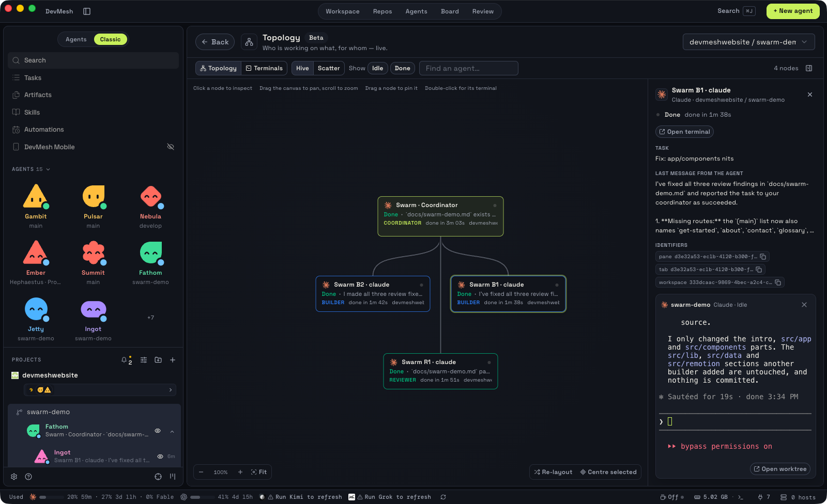Copy the pane identifier
The image size is (827, 504).
(763, 257)
